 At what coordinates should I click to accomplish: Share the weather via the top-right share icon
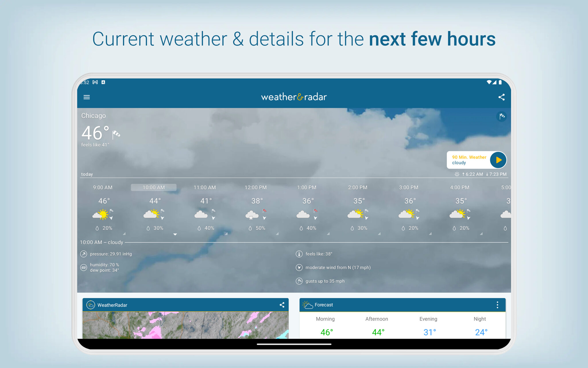(x=501, y=97)
